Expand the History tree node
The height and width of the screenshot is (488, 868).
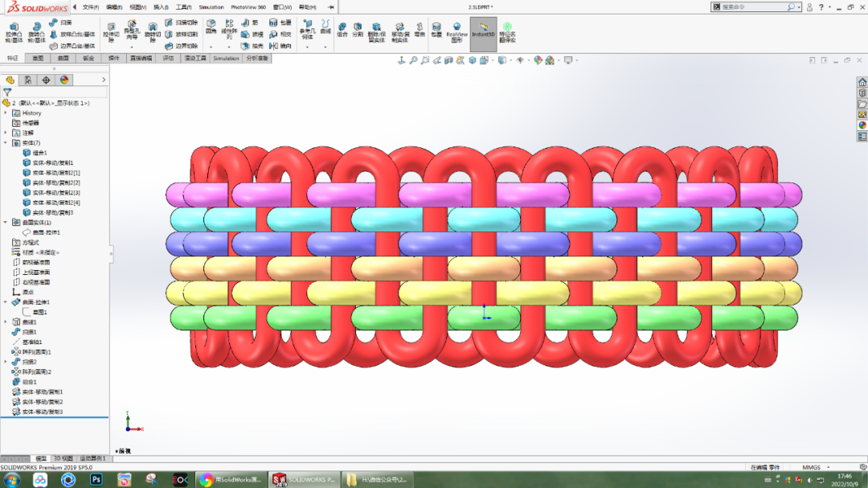point(6,113)
